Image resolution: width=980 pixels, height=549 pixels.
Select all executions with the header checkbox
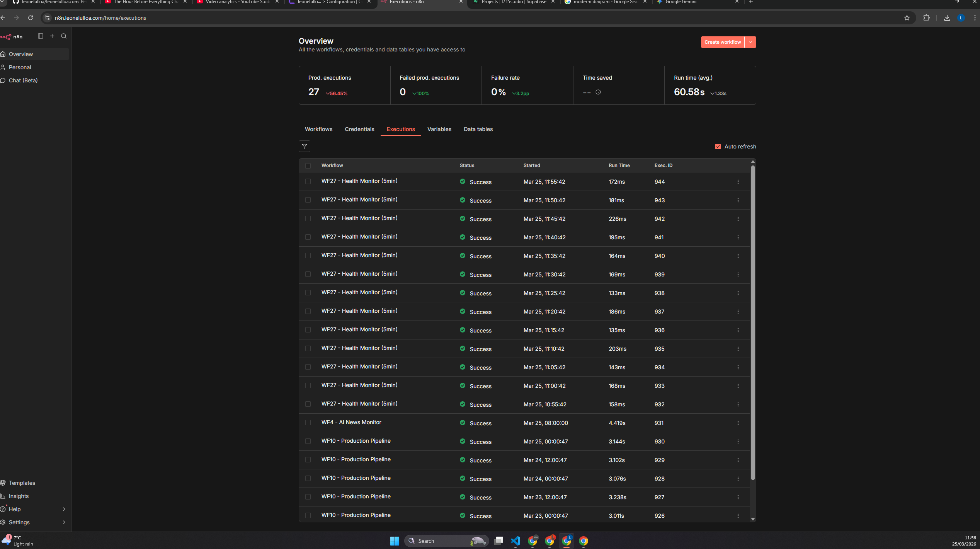coord(308,165)
